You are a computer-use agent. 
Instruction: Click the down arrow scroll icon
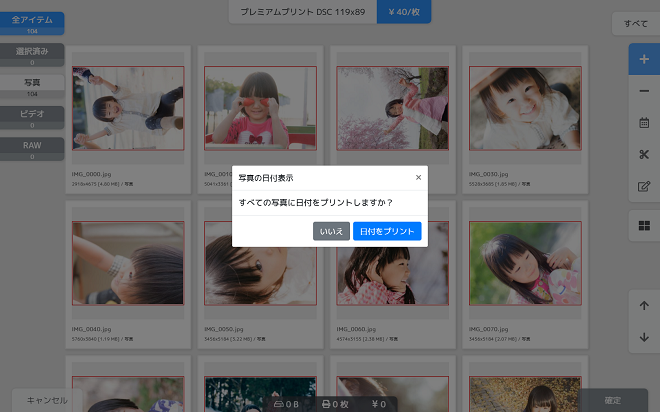click(643, 336)
